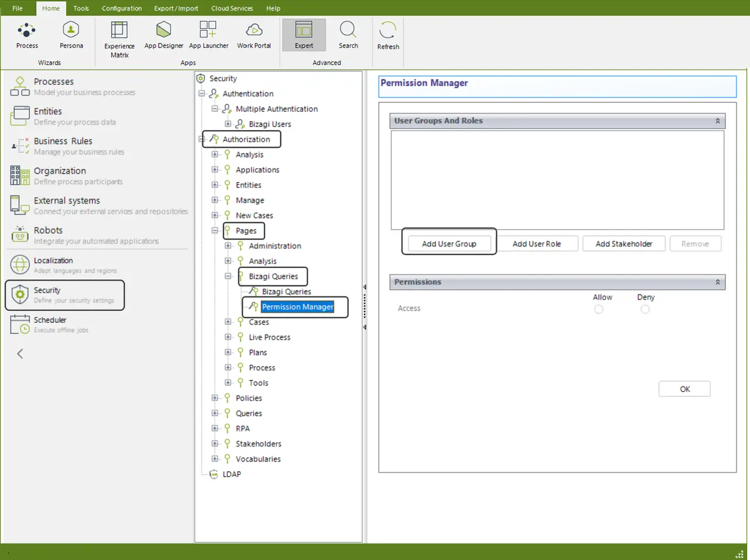This screenshot has height=560, width=750.
Task: Open the Organization module
Action: 66,176
